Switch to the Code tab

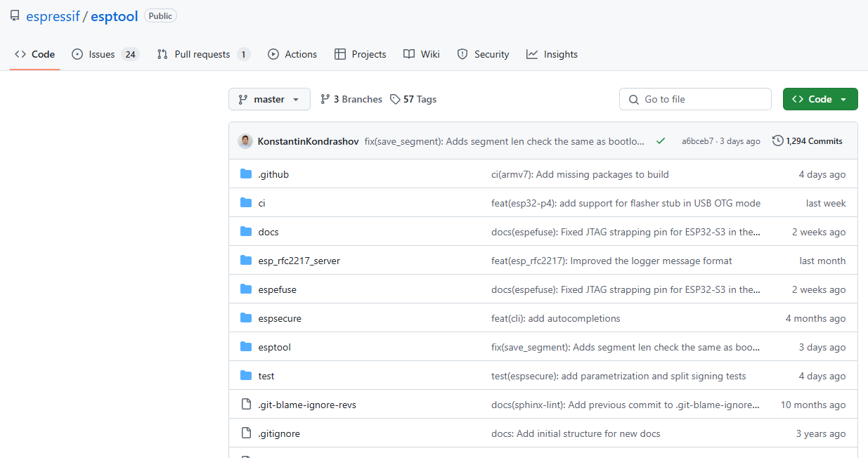[34, 54]
